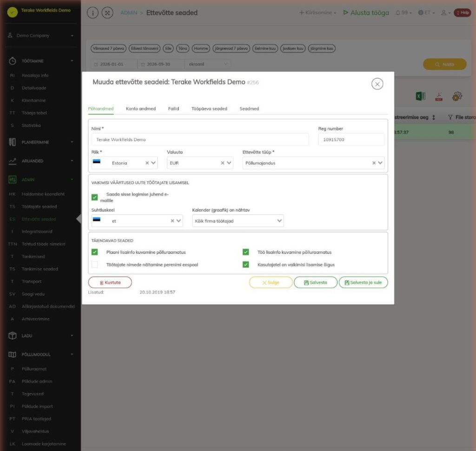
Task: Click the Teraki Workfields Demo logo
Action: click(x=13, y=12)
